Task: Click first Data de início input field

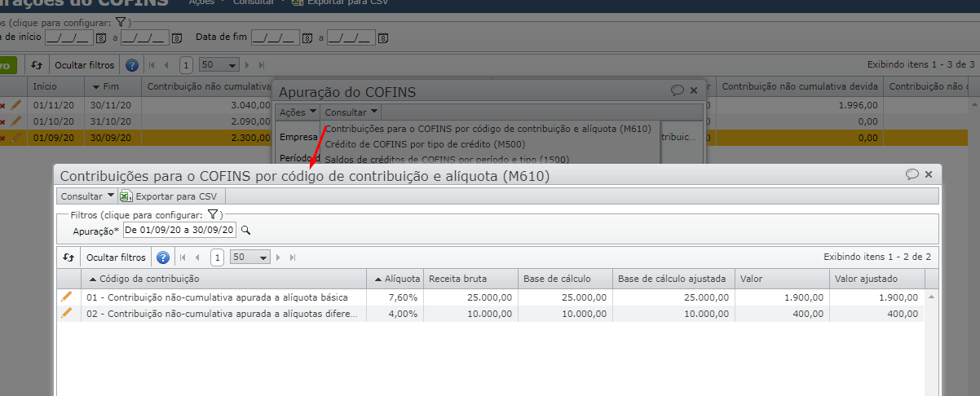Action: (69, 37)
